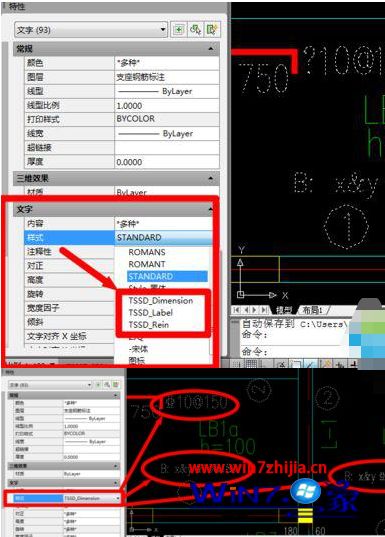Select the 对正 property row

click(69, 266)
